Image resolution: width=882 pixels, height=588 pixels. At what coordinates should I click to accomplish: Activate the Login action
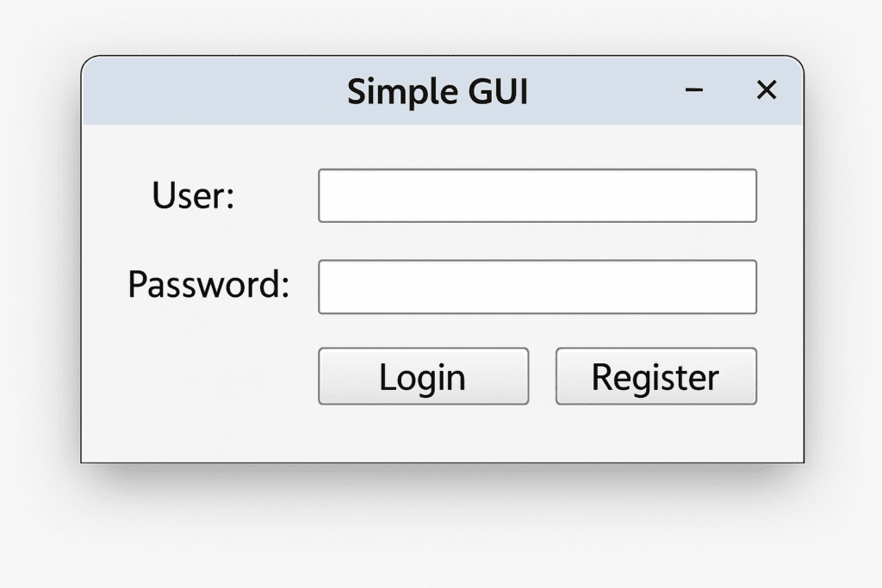423,376
